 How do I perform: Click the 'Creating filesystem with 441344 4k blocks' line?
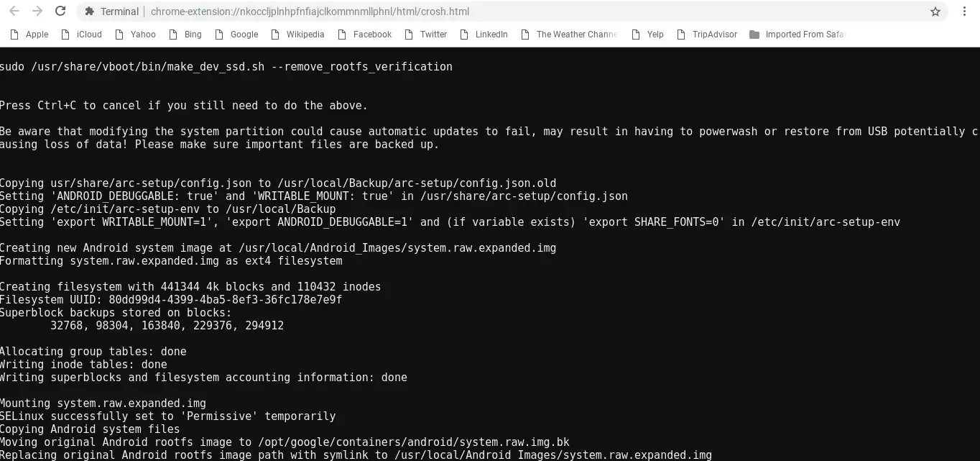pos(190,286)
